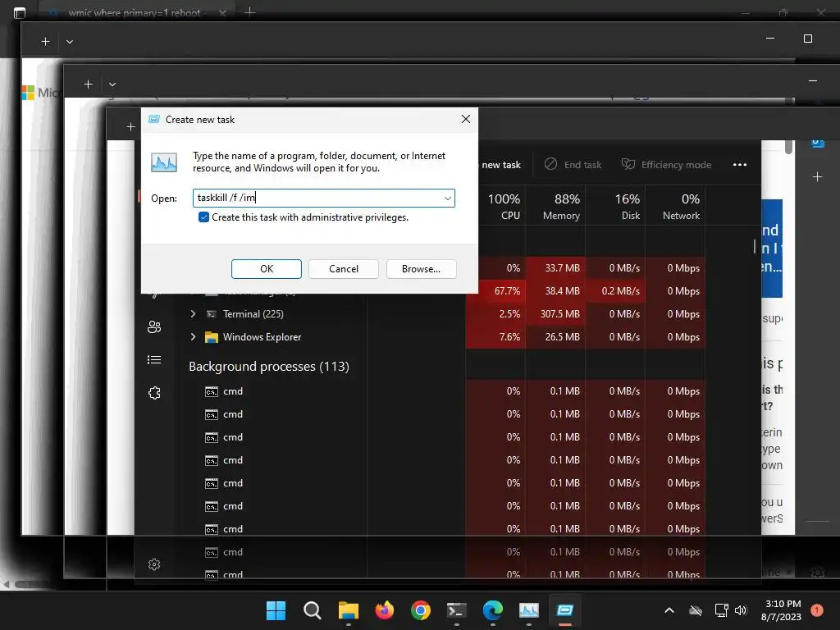Add new tab in second terminal window
The width and height of the screenshot is (840, 630).
click(46, 41)
